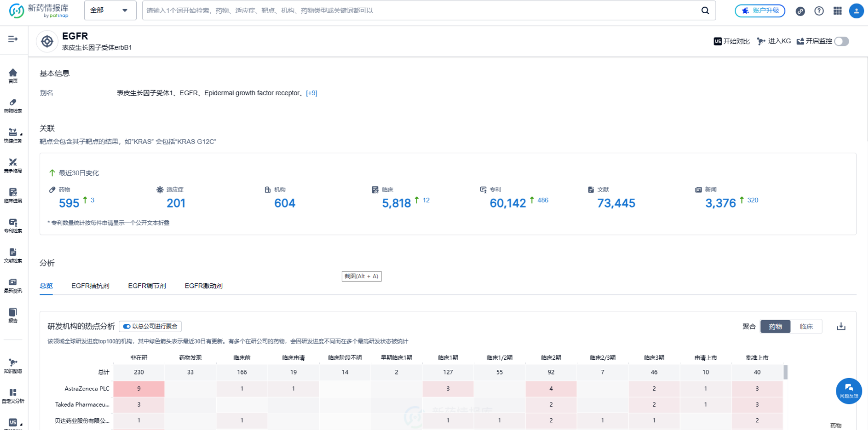Switch to EGFR拮抗剂 tab
Viewport: 868px width, 430px height.
tap(90, 286)
